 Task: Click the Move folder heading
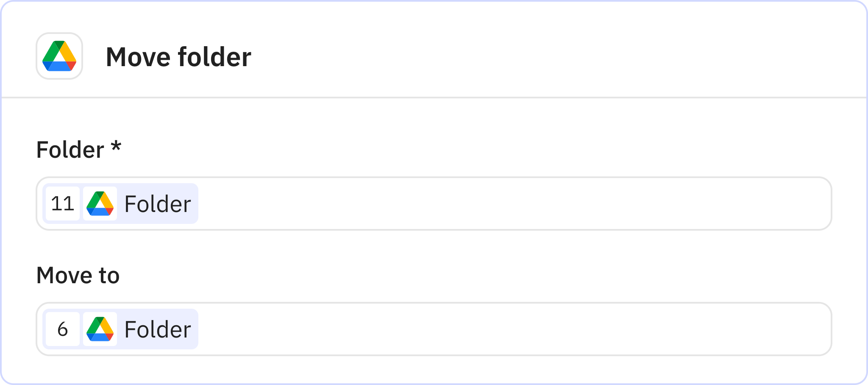tap(178, 57)
